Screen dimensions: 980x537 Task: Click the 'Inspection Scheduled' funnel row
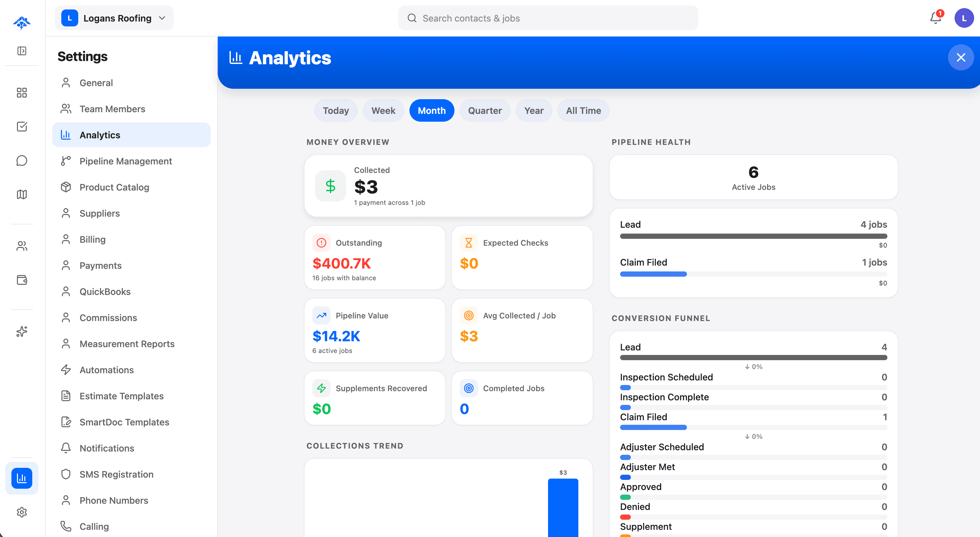(x=753, y=382)
